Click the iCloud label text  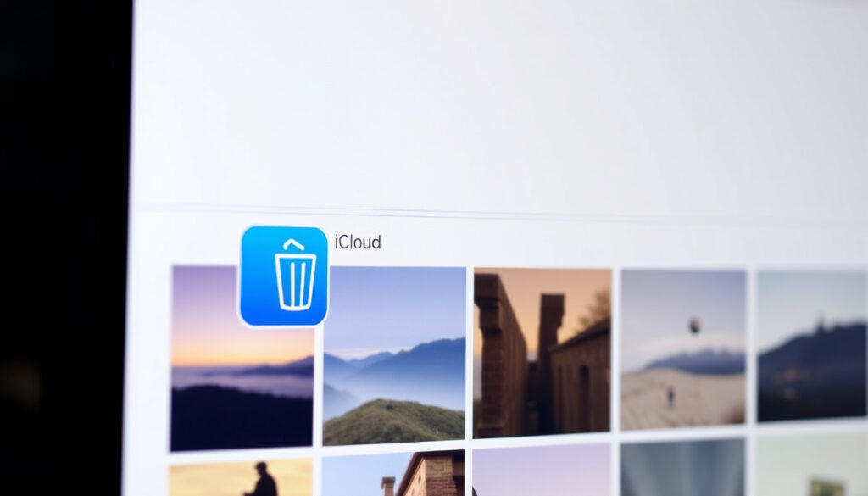[x=358, y=242]
